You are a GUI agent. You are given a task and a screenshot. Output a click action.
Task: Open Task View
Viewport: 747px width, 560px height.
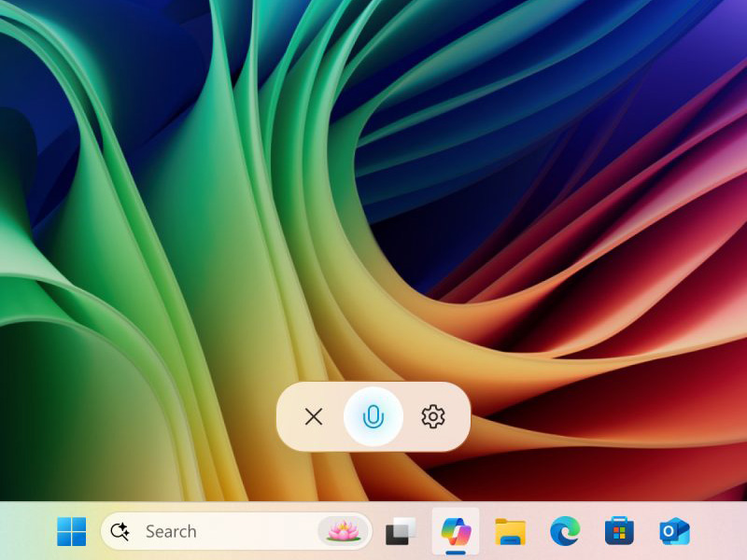click(x=400, y=531)
